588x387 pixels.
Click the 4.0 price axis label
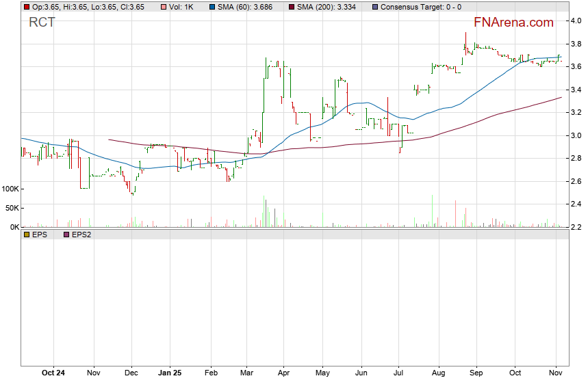click(x=576, y=21)
